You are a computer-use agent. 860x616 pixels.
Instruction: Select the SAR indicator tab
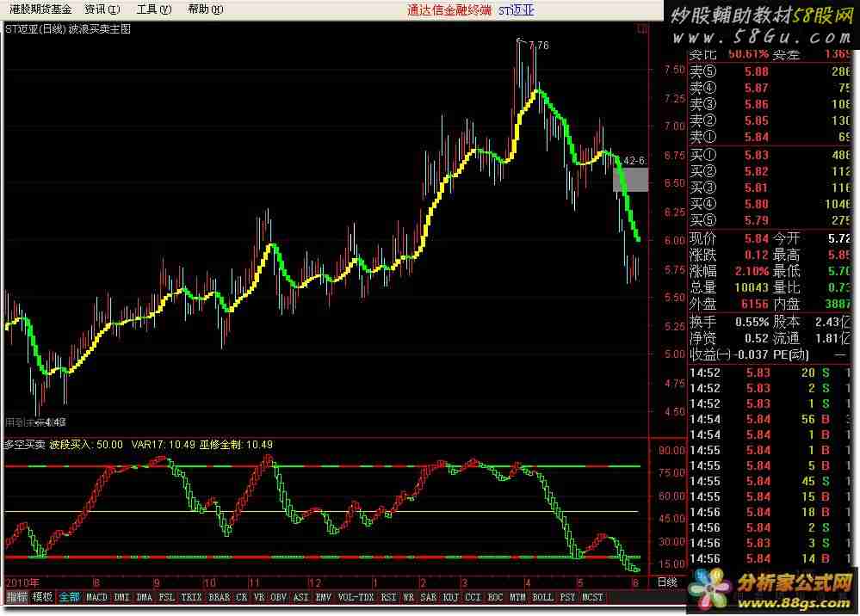pyautogui.click(x=428, y=597)
